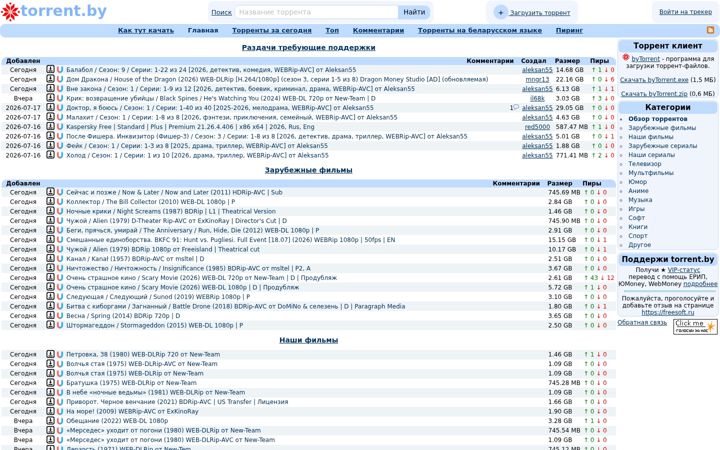Open user mngr13 profile link
This screenshot has height=450, width=720.
pyautogui.click(x=537, y=79)
